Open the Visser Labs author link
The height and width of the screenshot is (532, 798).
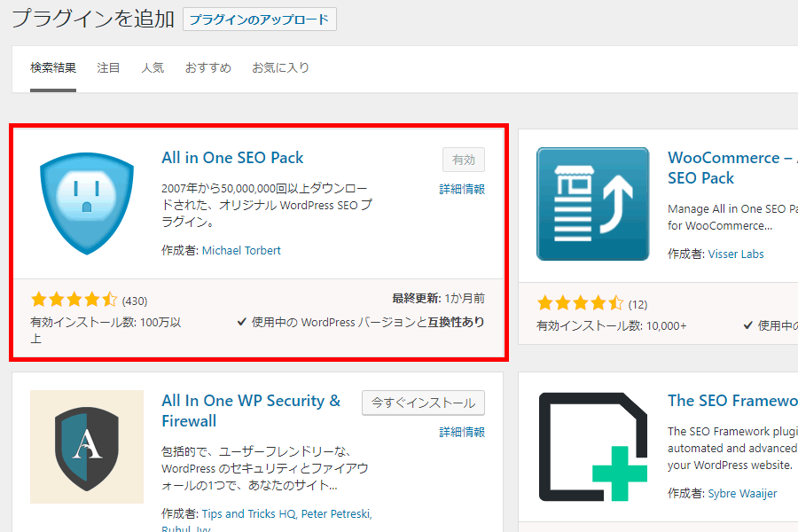click(735, 254)
